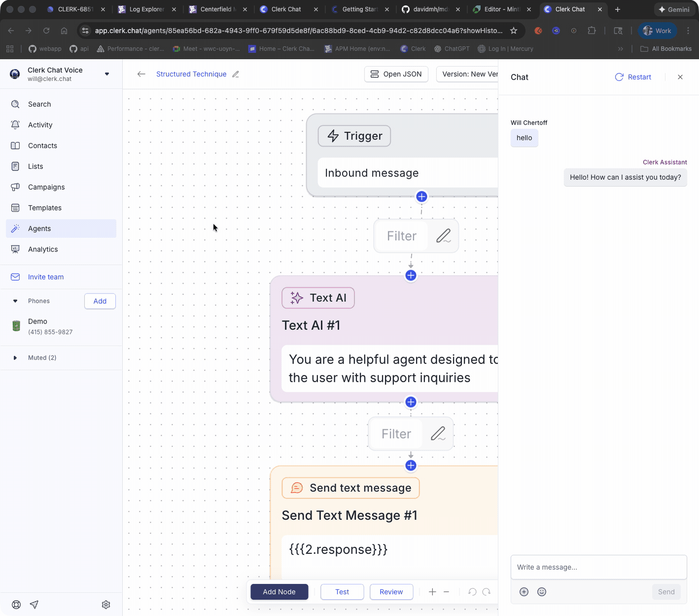Open Lists page

pos(61,166)
